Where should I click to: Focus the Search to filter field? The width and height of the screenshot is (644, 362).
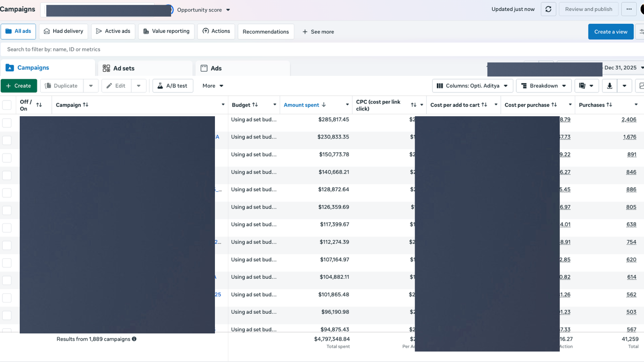coord(322,49)
